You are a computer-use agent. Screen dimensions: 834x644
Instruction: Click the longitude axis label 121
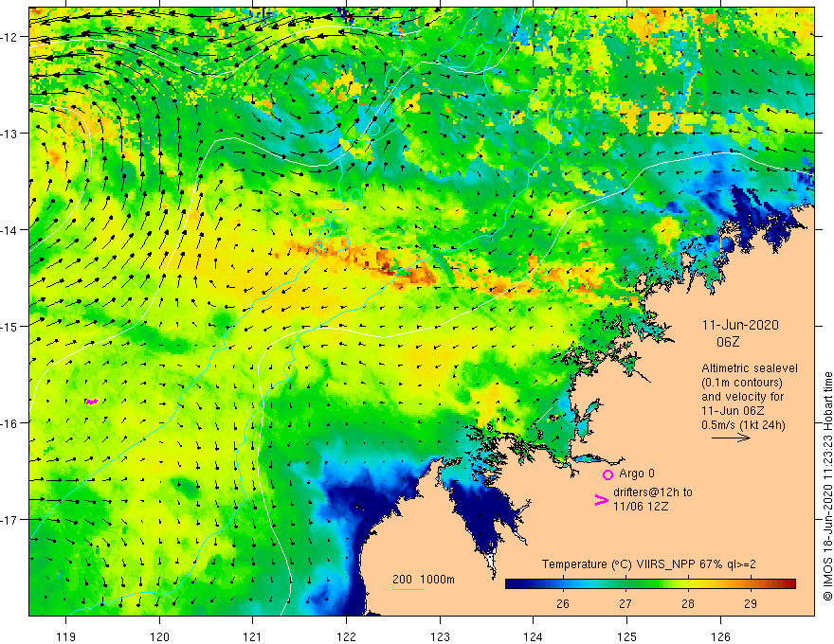click(253, 636)
